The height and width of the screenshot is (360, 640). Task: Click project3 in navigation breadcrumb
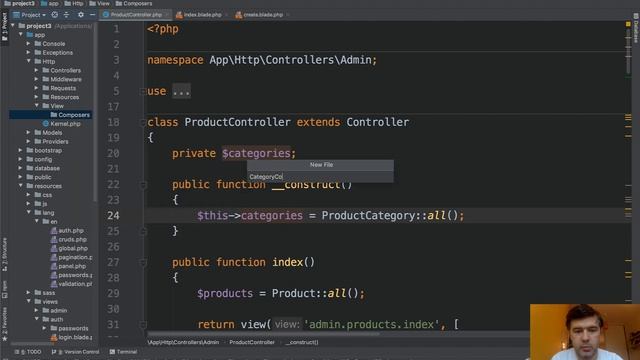(20, 4)
